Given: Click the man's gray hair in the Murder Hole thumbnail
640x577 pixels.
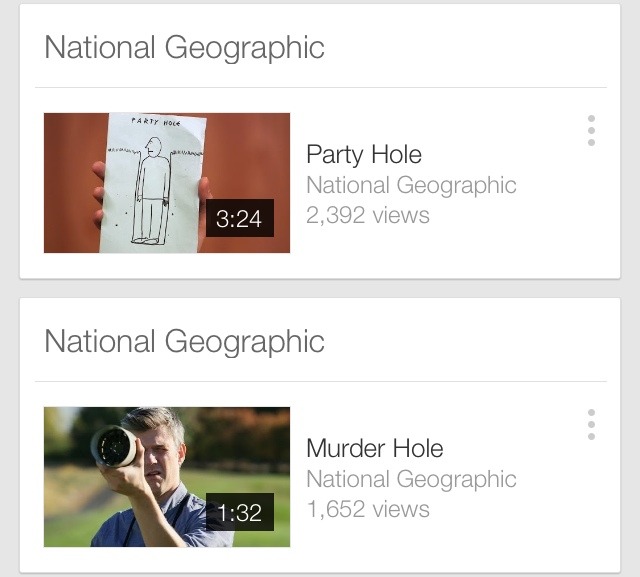Looking at the screenshot, I should (x=157, y=422).
